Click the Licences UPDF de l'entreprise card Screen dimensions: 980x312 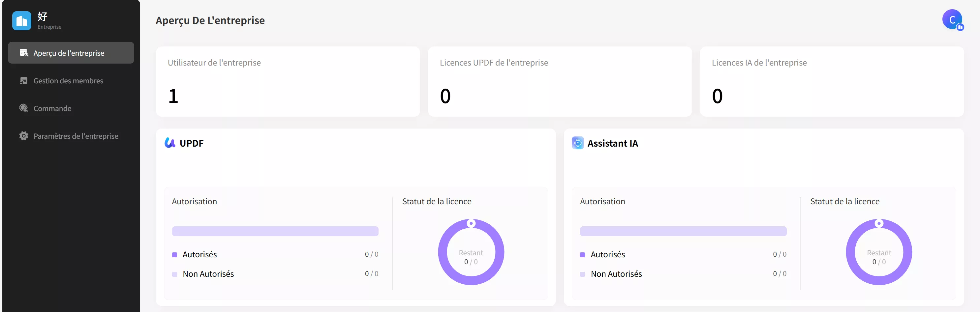[560, 81]
